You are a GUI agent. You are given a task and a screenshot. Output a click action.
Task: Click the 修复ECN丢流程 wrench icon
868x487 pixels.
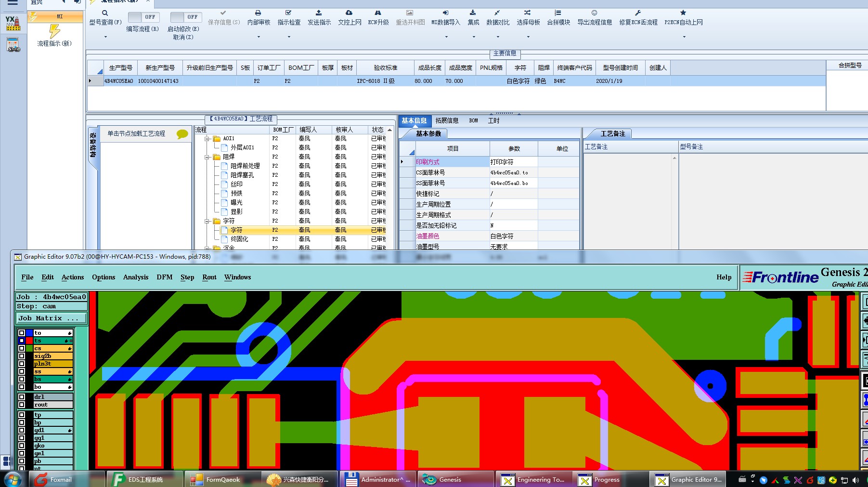[638, 13]
